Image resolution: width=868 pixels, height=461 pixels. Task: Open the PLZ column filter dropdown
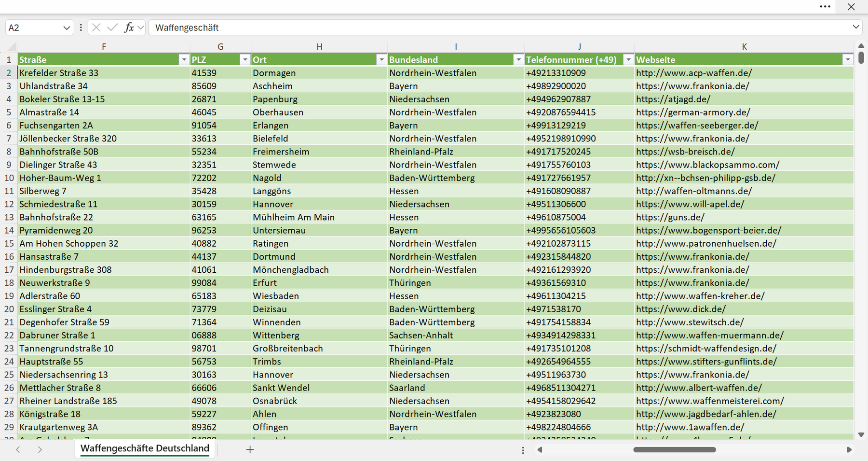point(245,59)
